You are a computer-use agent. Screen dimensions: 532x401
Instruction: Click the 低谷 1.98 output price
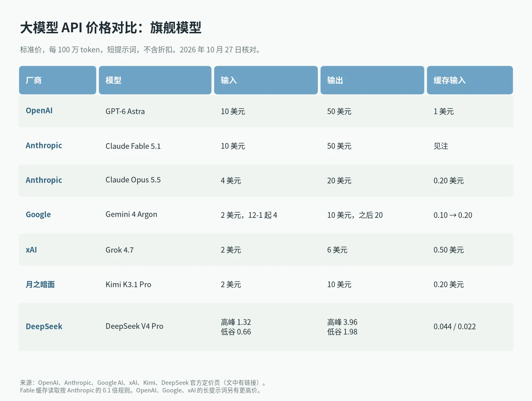[x=342, y=332]
